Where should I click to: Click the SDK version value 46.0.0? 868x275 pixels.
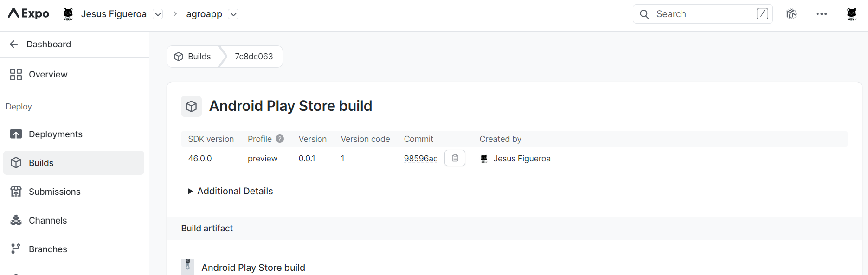[x=200, y=159]
